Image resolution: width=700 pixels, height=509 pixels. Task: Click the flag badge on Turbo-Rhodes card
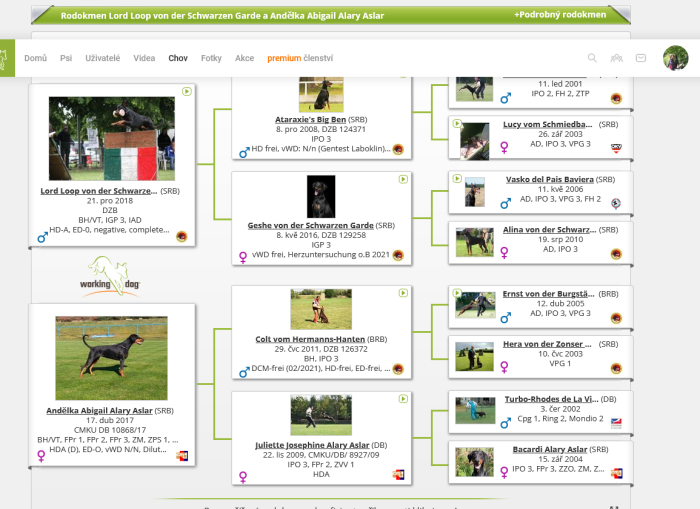pos(616,423)
